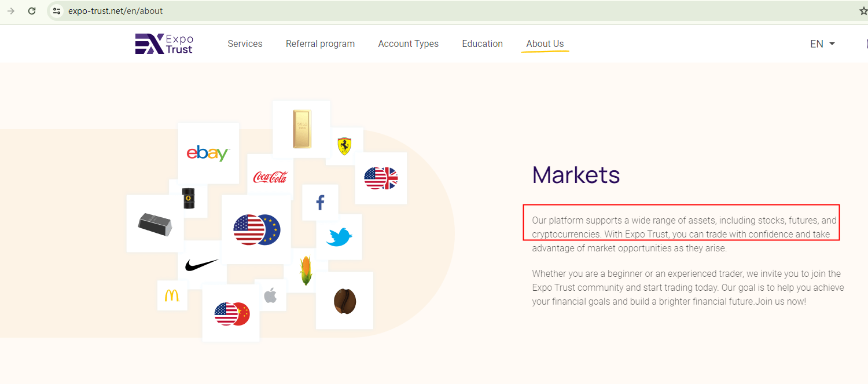Click the McDonald's logo tile
The height and width of the screenshot is (384, 868).
pyautogui.click(x=172, y=295)
